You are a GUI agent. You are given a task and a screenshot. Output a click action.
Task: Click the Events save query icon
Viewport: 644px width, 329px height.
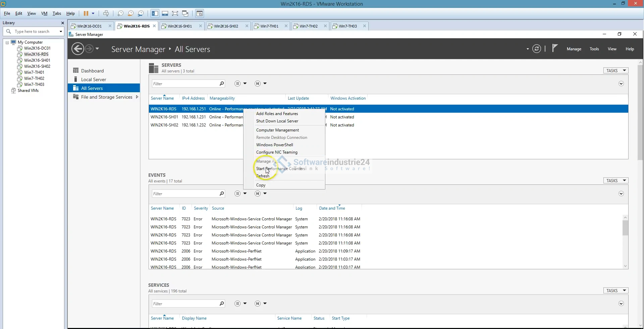click(258, 194)
